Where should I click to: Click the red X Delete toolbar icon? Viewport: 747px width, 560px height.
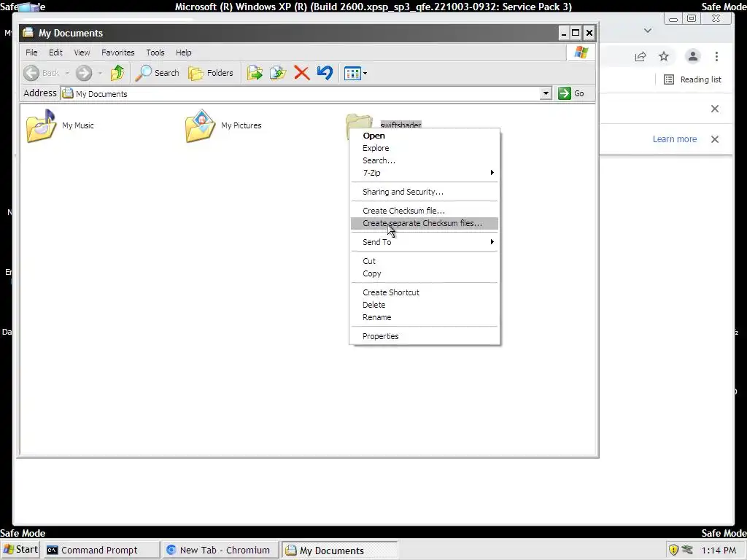pos(301,73)
